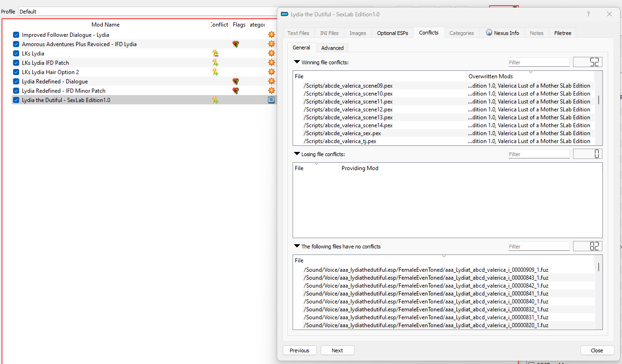622x364 pixels.
Task: Click category gear icon for Improved Follower Dialogue - Lydia
Action: [x=271, y=35]
